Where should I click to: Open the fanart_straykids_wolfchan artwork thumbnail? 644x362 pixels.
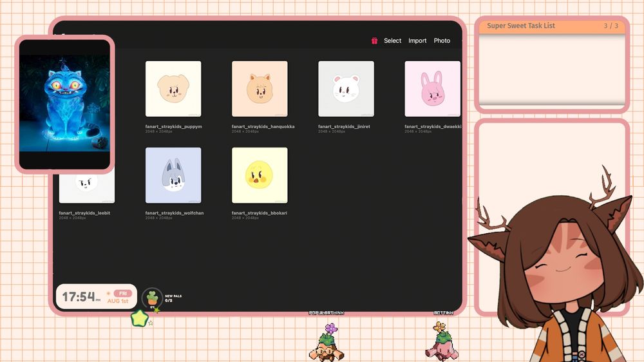[x=173, y=175]
